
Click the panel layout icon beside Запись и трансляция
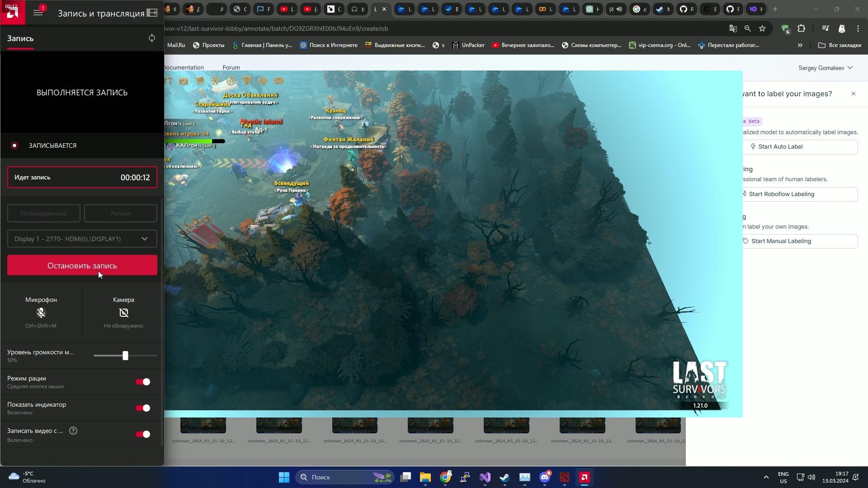(x=152, y=13)
